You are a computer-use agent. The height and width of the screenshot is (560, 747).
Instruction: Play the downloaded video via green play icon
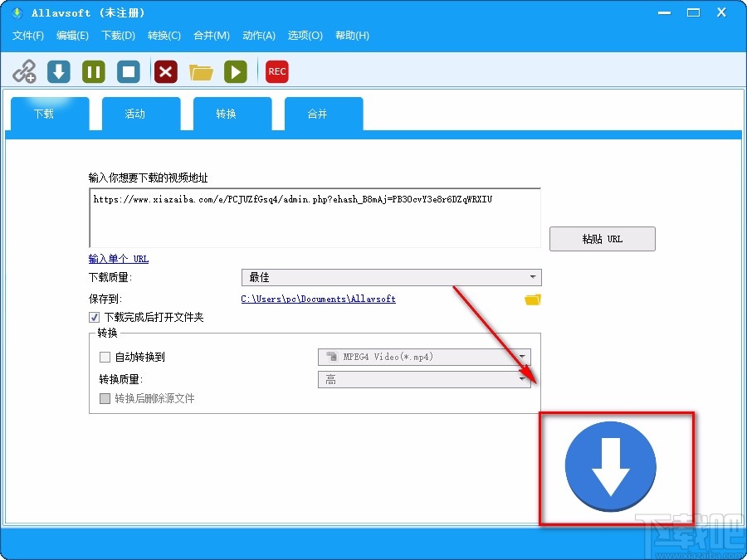(x=236, y=71)
